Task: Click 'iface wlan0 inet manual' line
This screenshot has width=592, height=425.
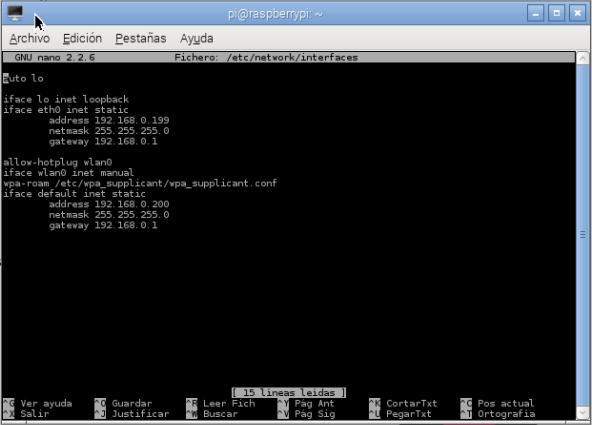Action: point(69,173)
